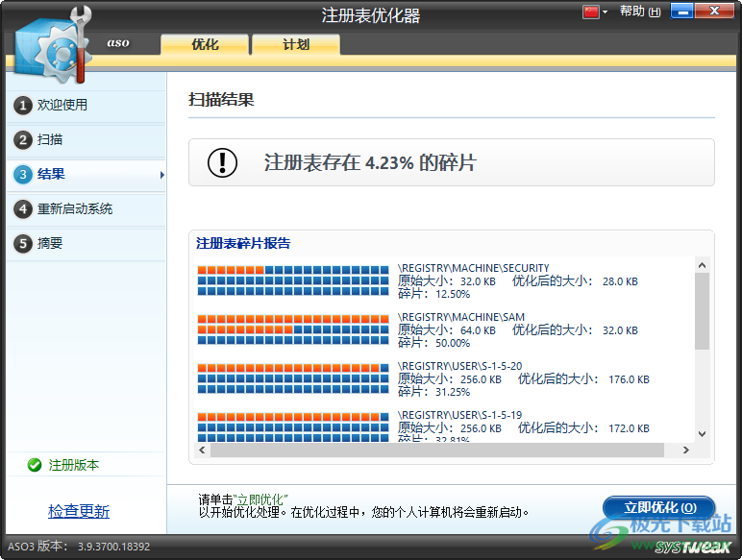Click \REGISTRY\MACHINE\SECURITY entry text
The image size is (742, 560).
473,268
